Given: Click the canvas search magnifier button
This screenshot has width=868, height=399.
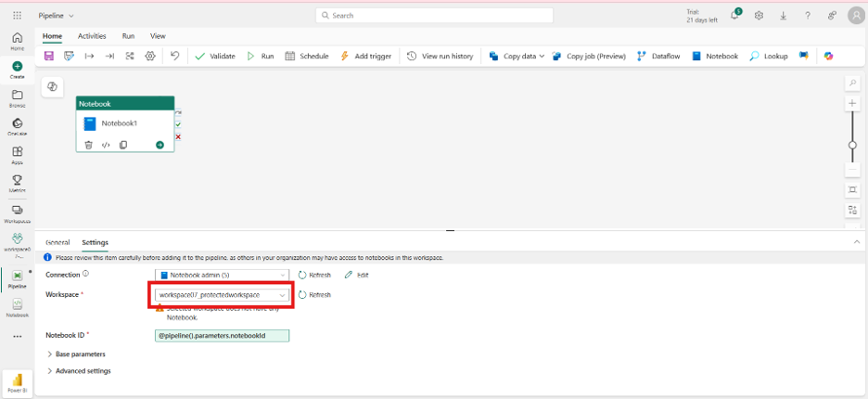Looking at the screenshot, I should pos(852,84).
